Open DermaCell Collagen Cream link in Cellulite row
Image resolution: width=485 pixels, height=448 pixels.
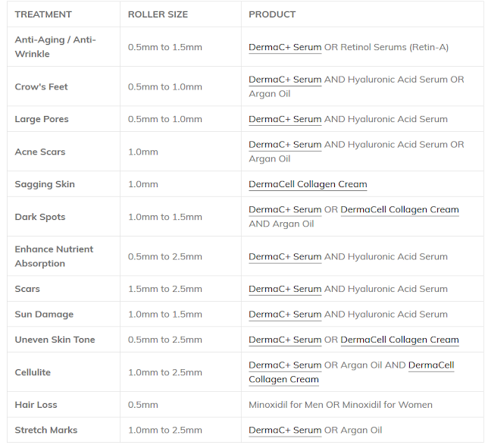click(x=431, y=365)
